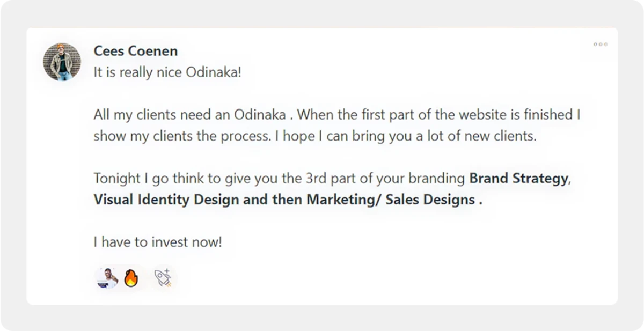
Task: Click "Odinaka!" in the greeting line
Action: coord(214,72)
